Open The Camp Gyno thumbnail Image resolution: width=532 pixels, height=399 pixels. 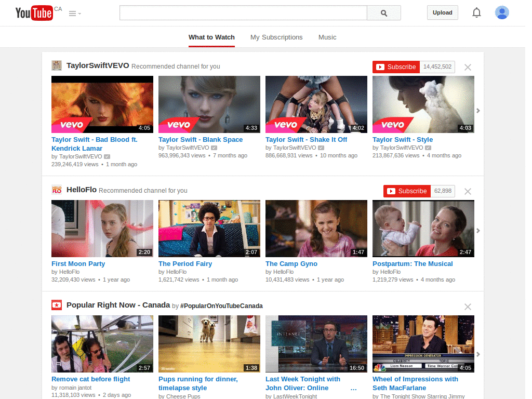[316, 229]
